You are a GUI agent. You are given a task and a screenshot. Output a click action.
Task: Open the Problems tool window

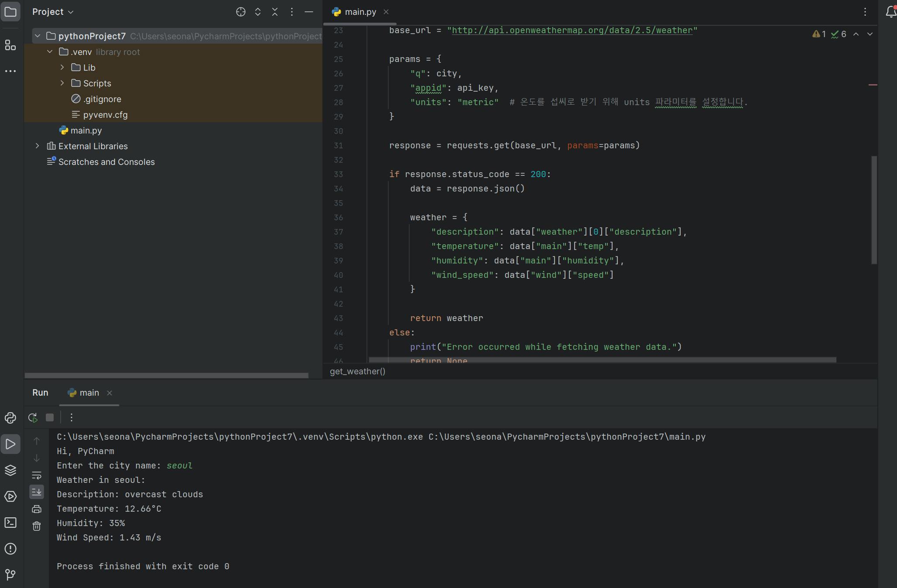pyautogui.click(x=10, y=549)
